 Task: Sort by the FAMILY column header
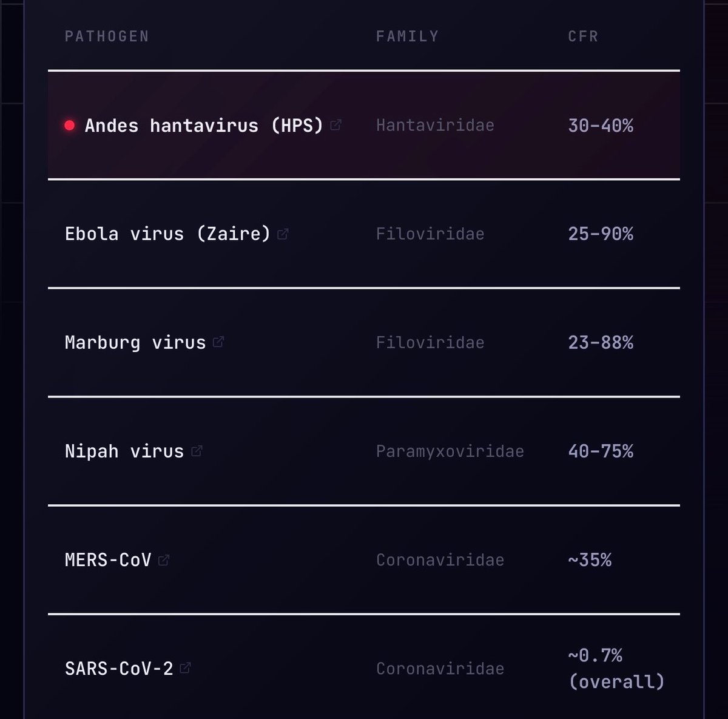coord(407,36)
